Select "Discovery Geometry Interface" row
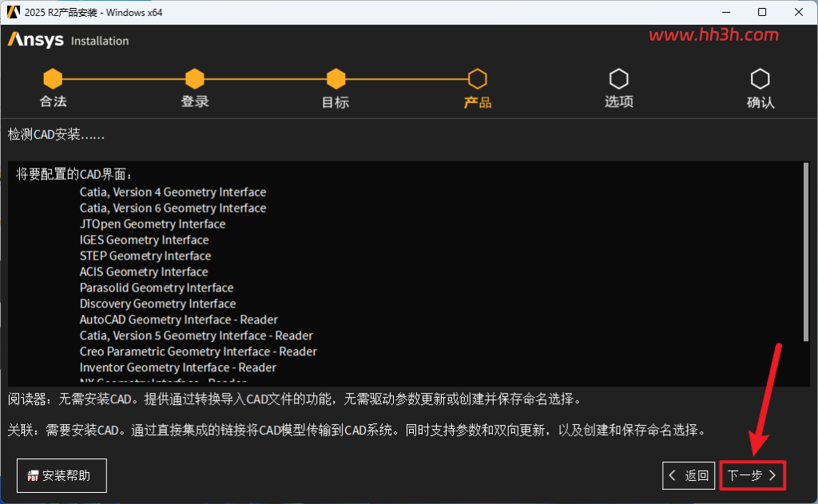Image resolution: width=818 pixels, height=504 pixels. click(x=157, y=304)
